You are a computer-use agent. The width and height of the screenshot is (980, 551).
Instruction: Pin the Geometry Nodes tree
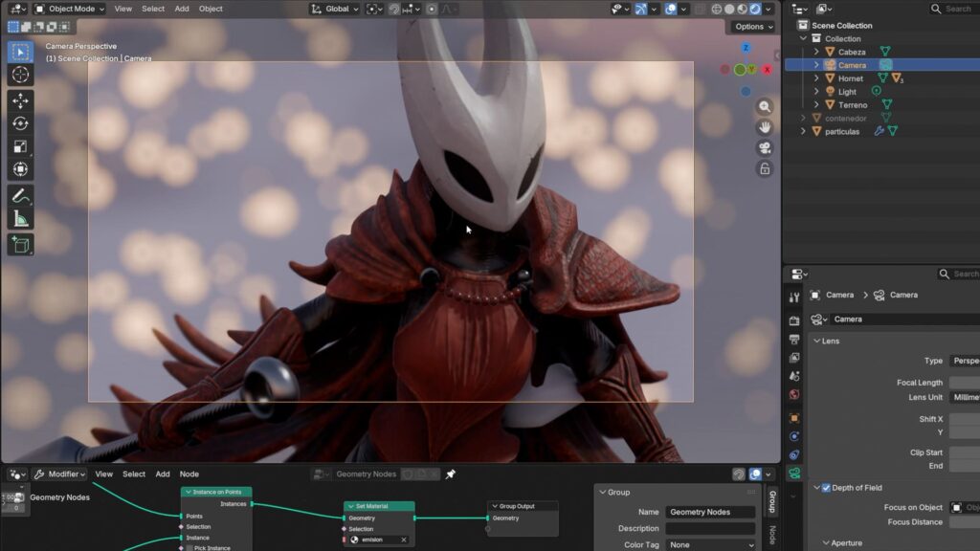click(451, 474)
